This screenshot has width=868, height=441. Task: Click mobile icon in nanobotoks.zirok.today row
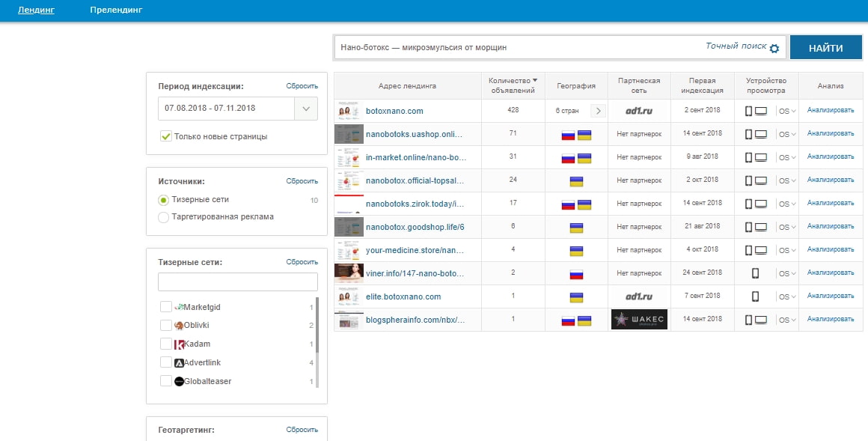748,204
